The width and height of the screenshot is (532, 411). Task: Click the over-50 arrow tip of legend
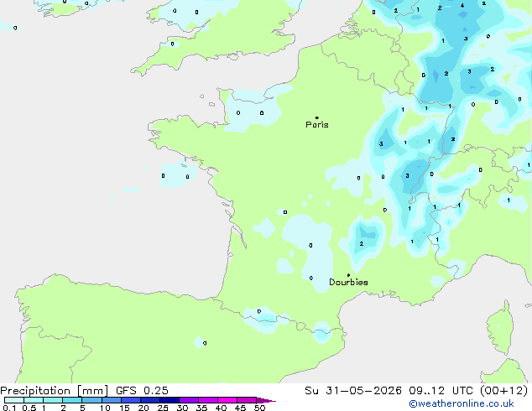click(266, 400)
